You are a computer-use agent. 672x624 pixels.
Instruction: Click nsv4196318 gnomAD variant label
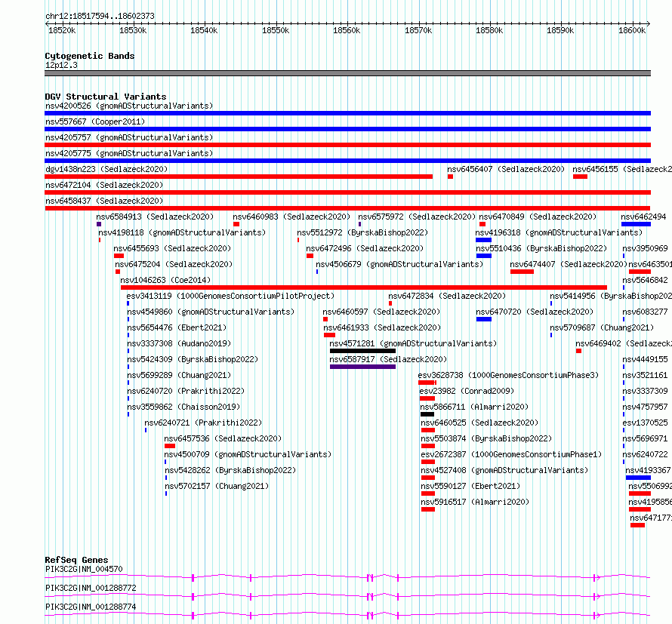pyautogui.click(x=559, y=232)
